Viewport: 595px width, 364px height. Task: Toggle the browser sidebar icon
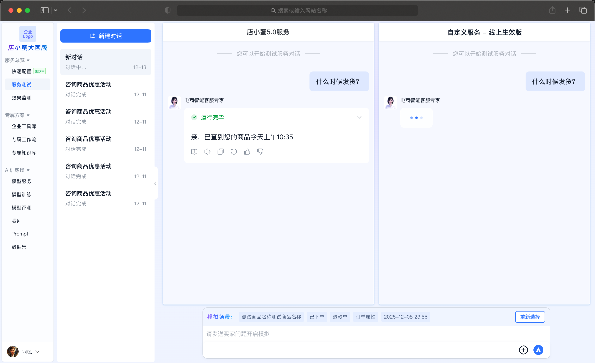click(44, 10)
